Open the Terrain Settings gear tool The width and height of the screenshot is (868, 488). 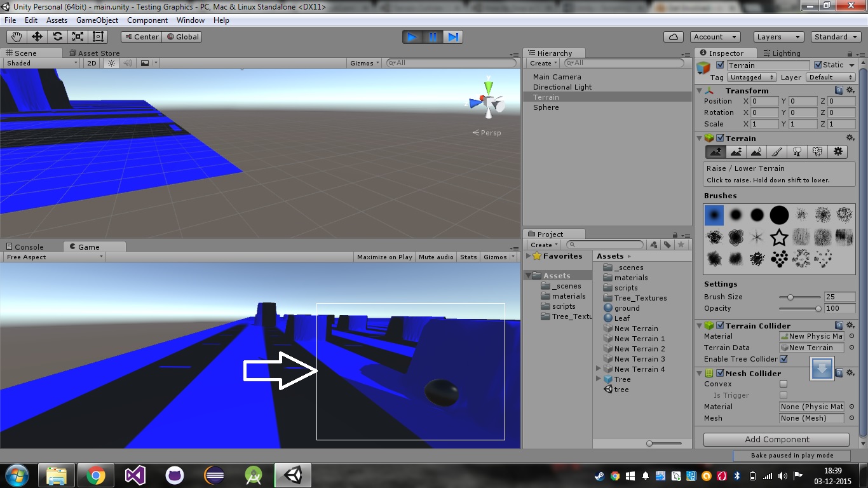[x=838, y=152]
